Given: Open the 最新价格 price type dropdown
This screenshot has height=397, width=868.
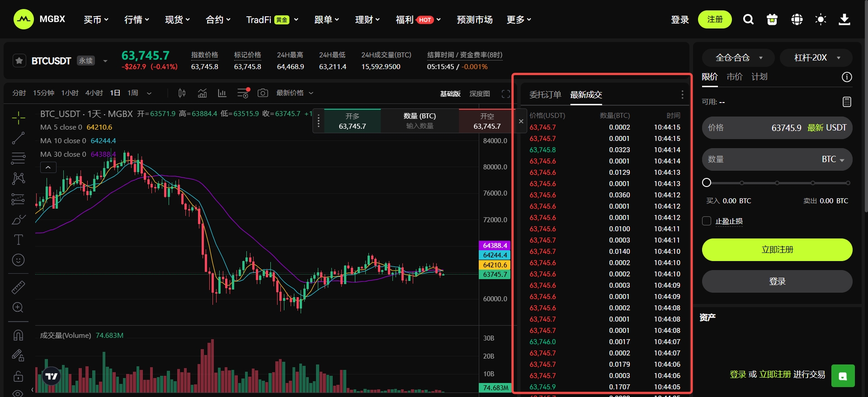Looking at the screenshot, I should [295, 93].
